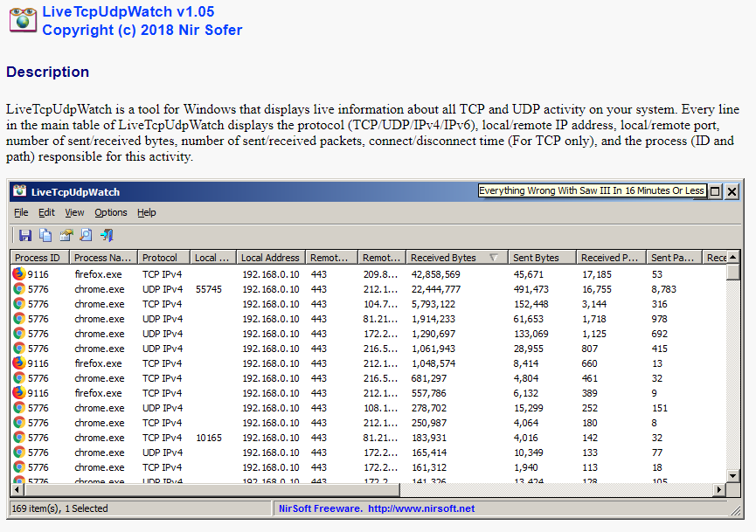Screen dimensions: 756x532
Task: Click the Chrome icon in the 1,061,943 row
Action: tap(19, 348)
